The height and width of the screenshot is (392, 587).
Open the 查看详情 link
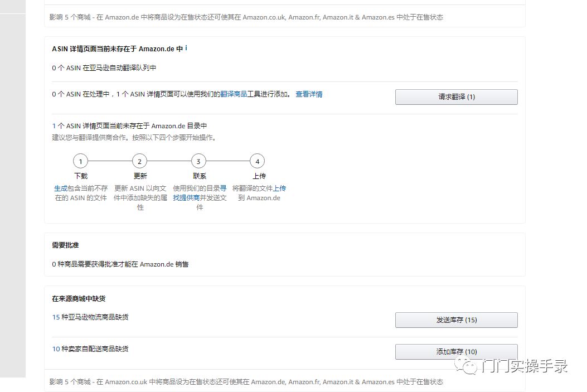click(309, 94)
